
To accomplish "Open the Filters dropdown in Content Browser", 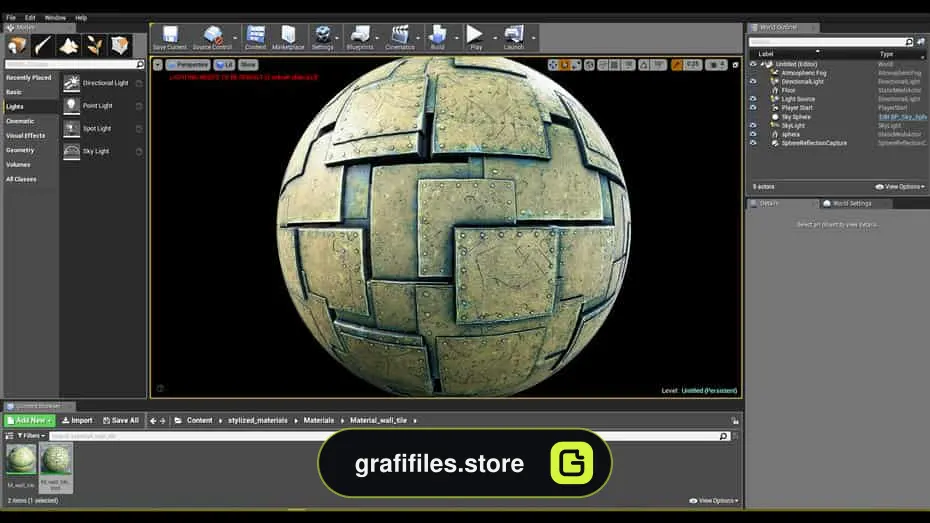I will [x=31, y=436].
